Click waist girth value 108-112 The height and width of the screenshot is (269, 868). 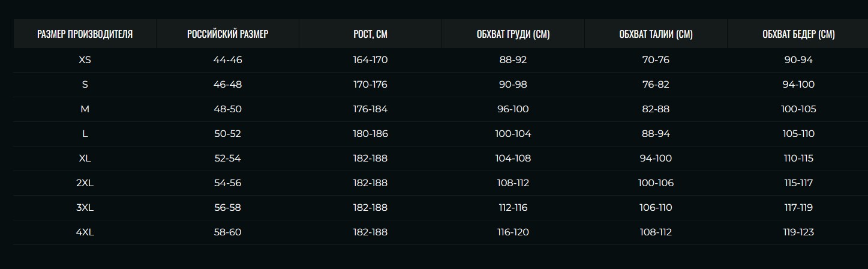pyautogui.click(x=656, y=232)
